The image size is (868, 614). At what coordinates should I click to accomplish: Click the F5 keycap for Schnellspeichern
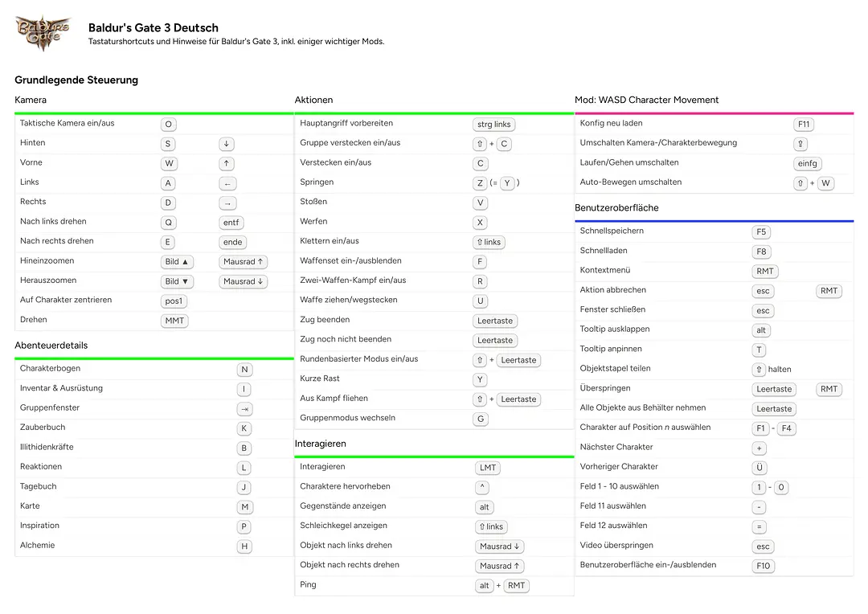[761, 232]
